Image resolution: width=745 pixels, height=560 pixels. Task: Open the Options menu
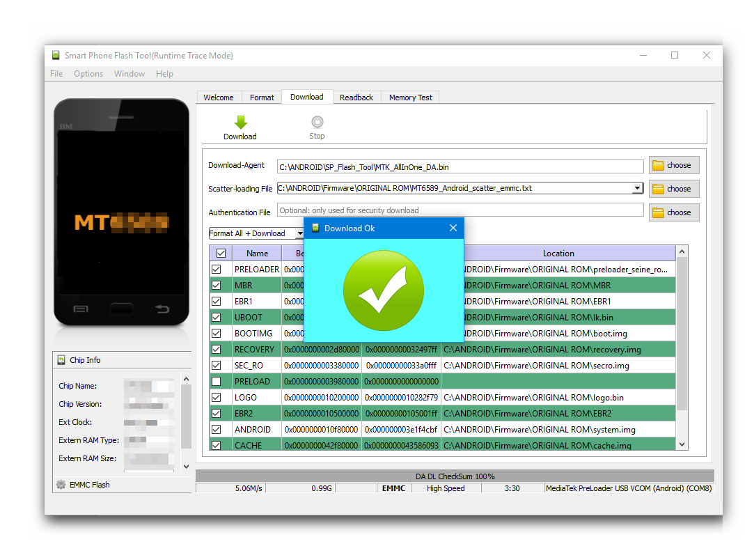88,73
